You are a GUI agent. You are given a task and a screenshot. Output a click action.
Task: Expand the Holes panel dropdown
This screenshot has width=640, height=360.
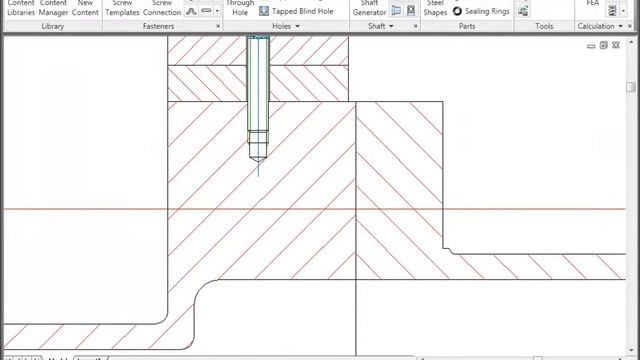[x=297, y=27]
